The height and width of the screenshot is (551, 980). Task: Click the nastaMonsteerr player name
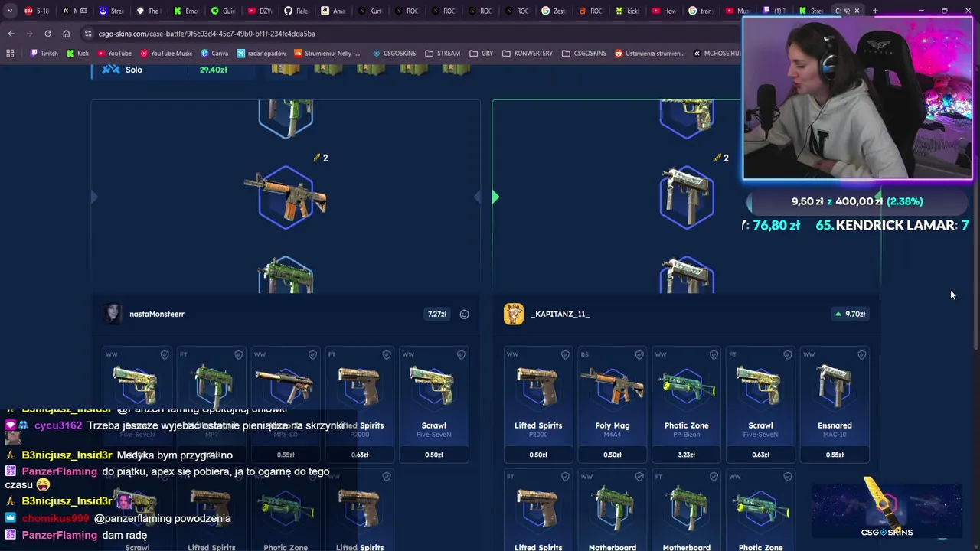(157, 314)
